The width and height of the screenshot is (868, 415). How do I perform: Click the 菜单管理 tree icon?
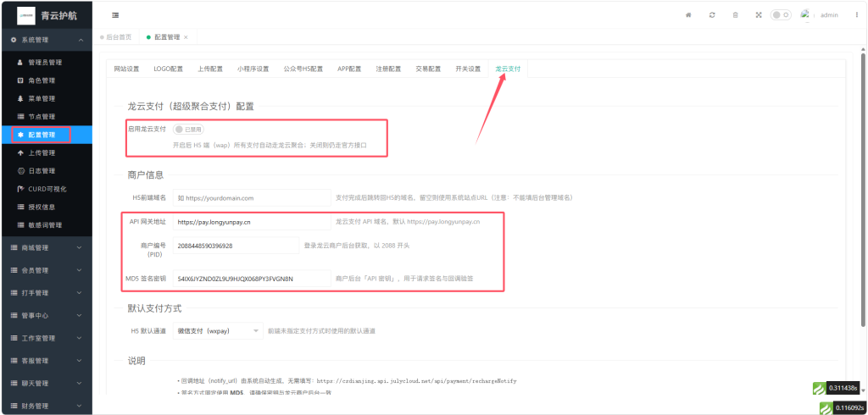click(20, 98)
